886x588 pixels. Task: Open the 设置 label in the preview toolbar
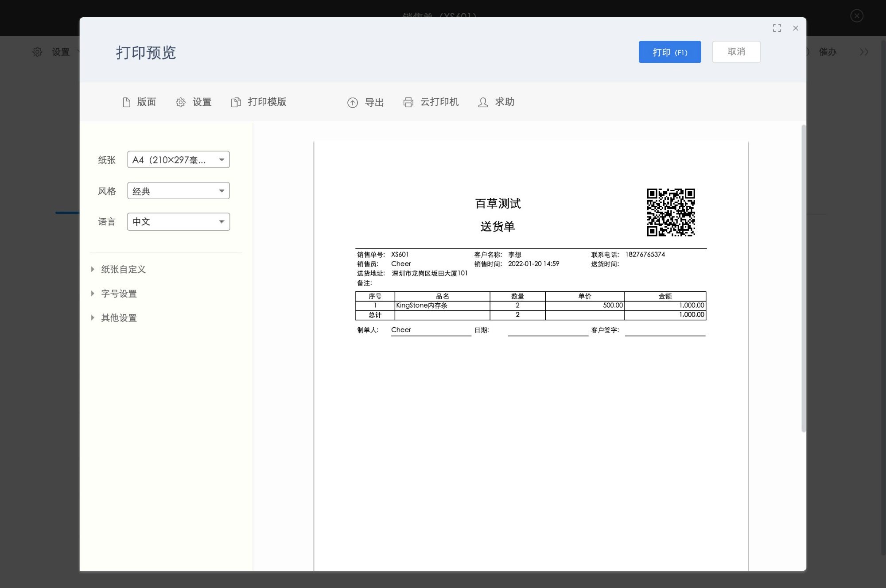pyautogui.click(x=202, y=102)
